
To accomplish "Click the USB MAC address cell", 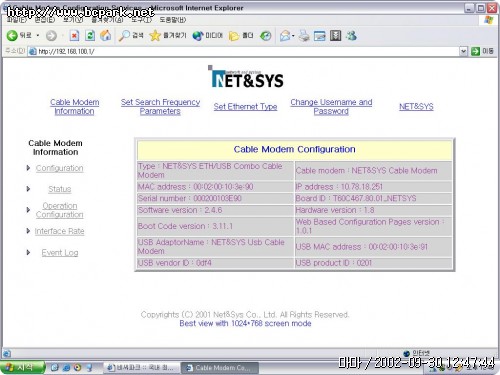I will pyautogui.click(x=373, y=247).
